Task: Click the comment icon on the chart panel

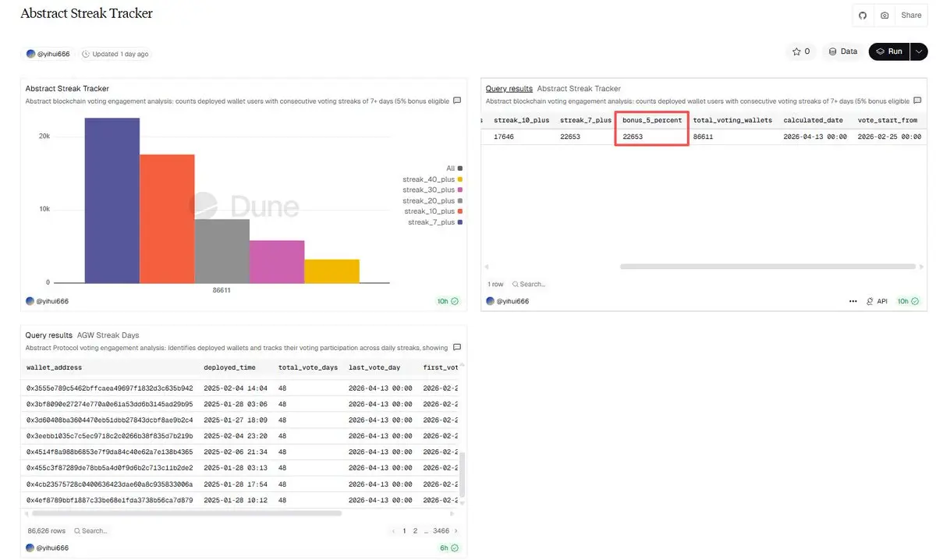Action: (x=457, y=101)
